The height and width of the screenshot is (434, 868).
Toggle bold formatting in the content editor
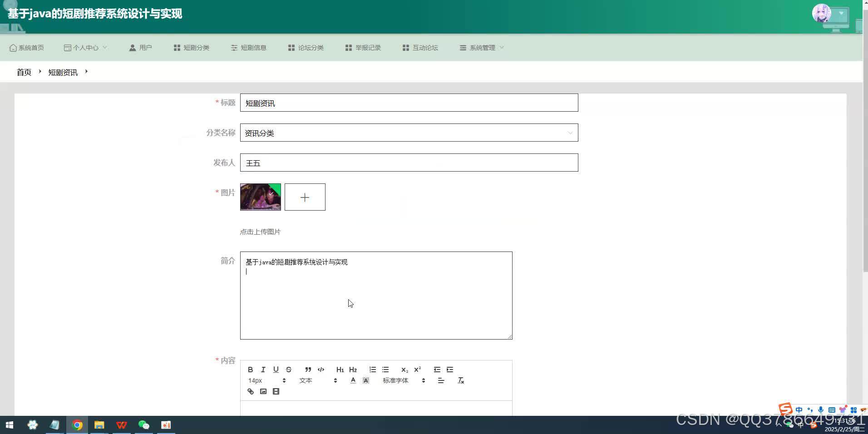(x=250, y=370)
